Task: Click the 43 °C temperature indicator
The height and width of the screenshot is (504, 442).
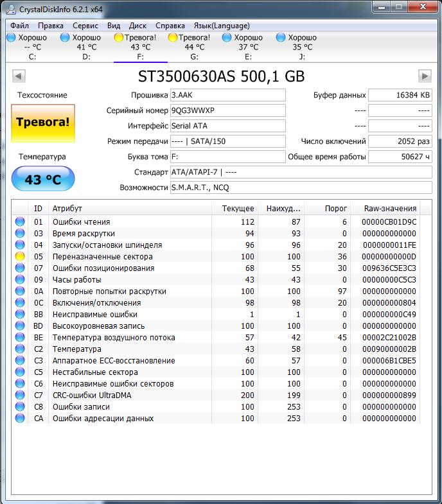Action: pyautogui.click(x=43, y=178)
